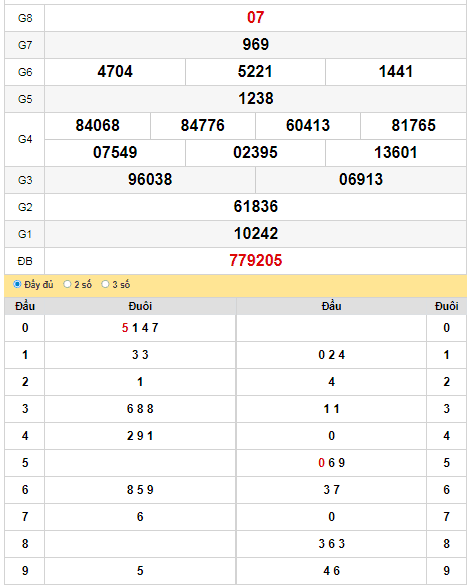The width and height of the screenshot is (472, 588).
Task: Click the G1 number 10242
Action: [256, 234]
